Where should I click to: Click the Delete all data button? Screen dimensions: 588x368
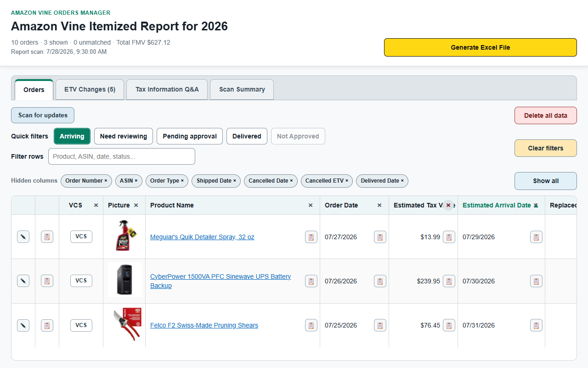546,115
